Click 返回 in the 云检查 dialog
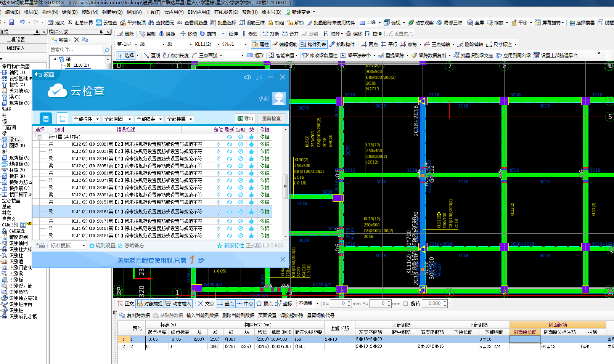The width and height of the screenshot is (614, 364). [45, 75]
